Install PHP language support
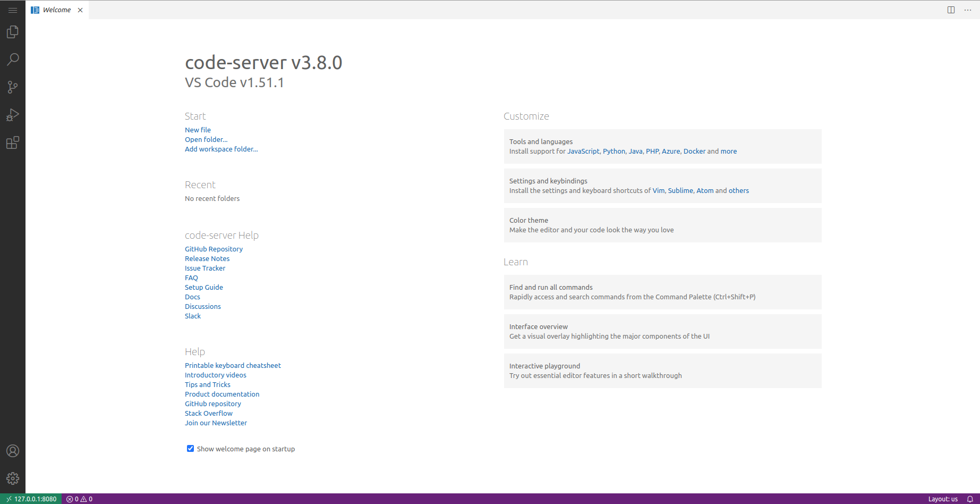The height and width of the screenshot is (504, 980). click(652, 151)
